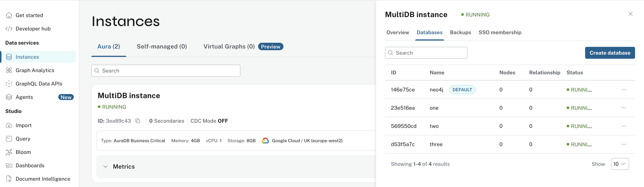Click the GraphQL Data APIs icon
This screenshot has width=644, height=187.
[x=9, y=84]
